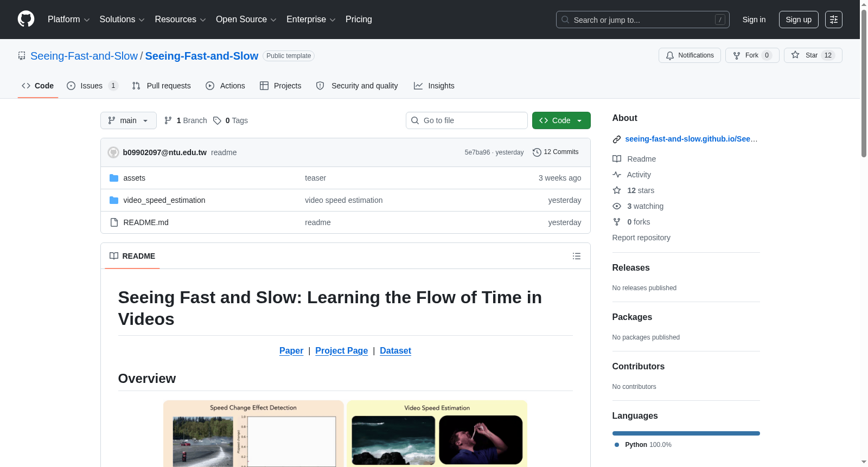Click the book icon next to Readme
The image size is (868, 467).
click(x=617, y=159)
